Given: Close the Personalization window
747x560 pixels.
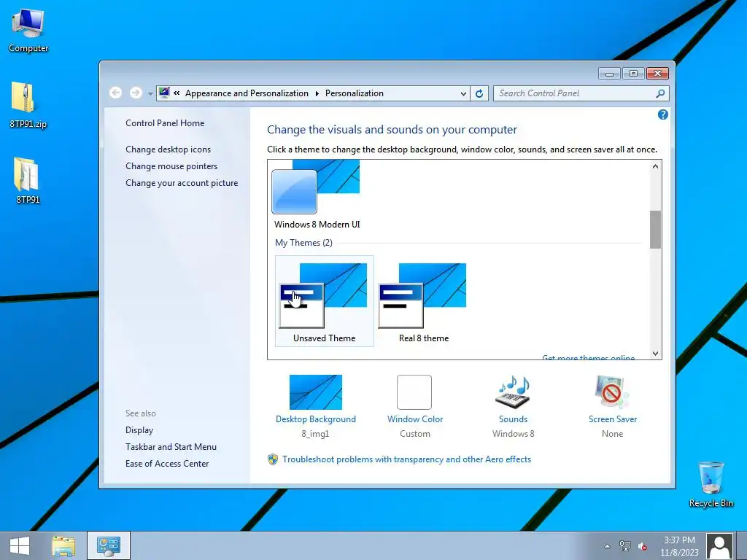Looking at the screenshot, I should tap(657, 74).
